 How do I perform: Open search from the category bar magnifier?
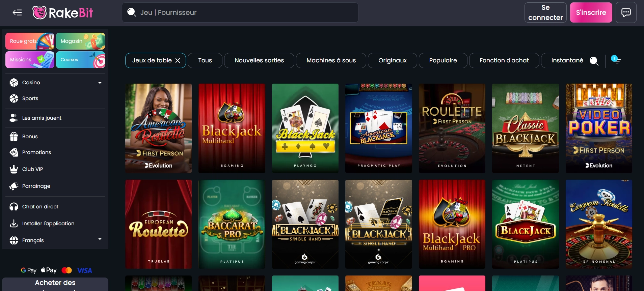(594, 61)
